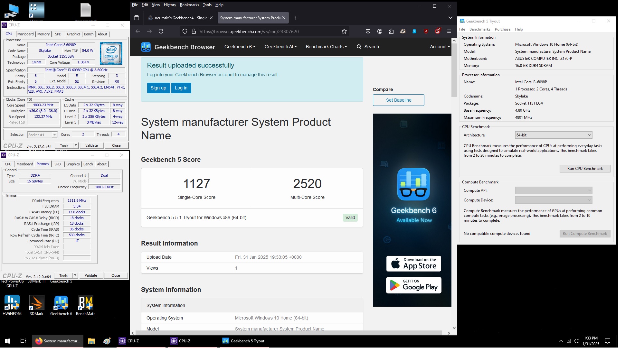644x362 pixels.
Task: Open Extensions puzzle icon
Action: coord(391,31)
